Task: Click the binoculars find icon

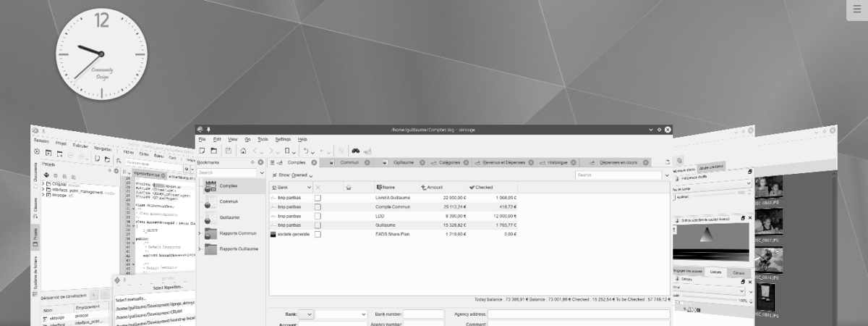Action: [x=355, y=151]
